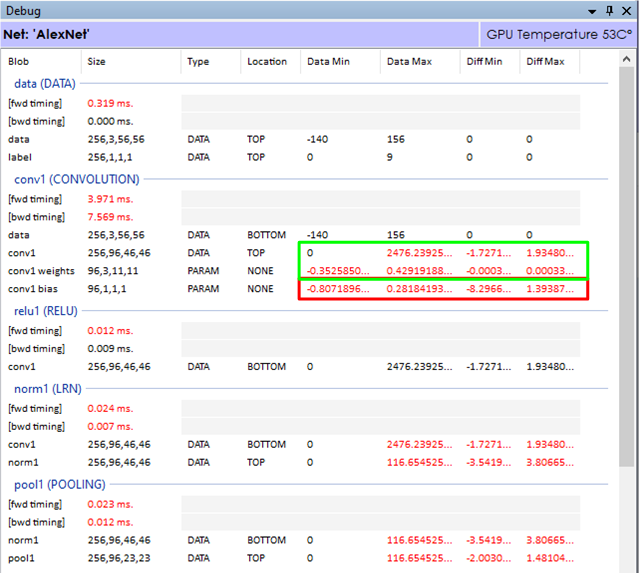
Task: Click the scrollbar up arrow
Action: click(x=627, y=60)
